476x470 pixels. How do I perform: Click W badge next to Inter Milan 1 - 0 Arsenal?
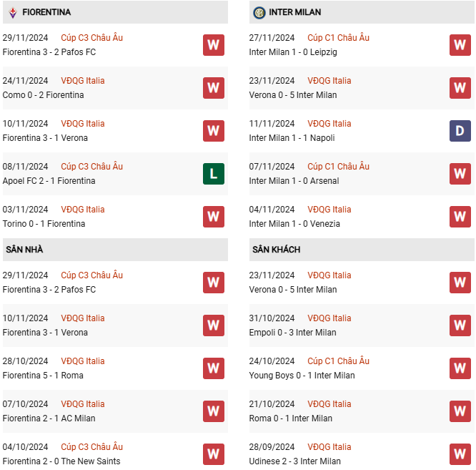[x=460, y=174]
